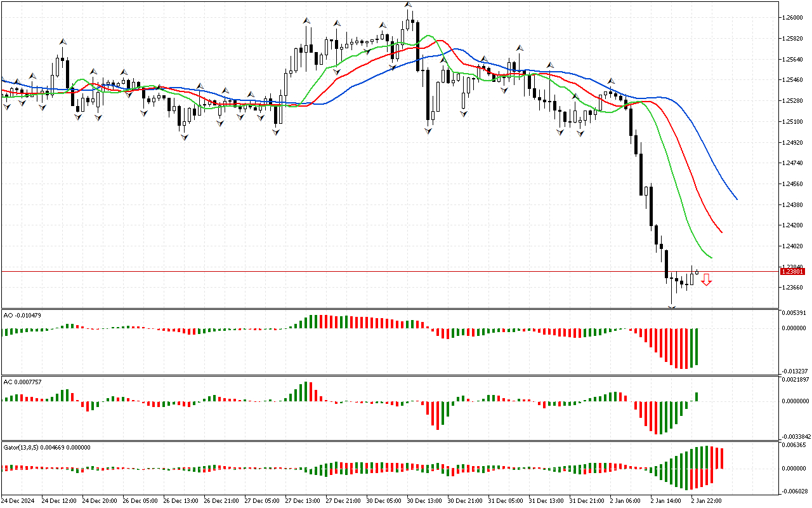Click the 1.25640 price axis label
The image size is (812, 508).
pyautogui.click(x=793, y=60)
